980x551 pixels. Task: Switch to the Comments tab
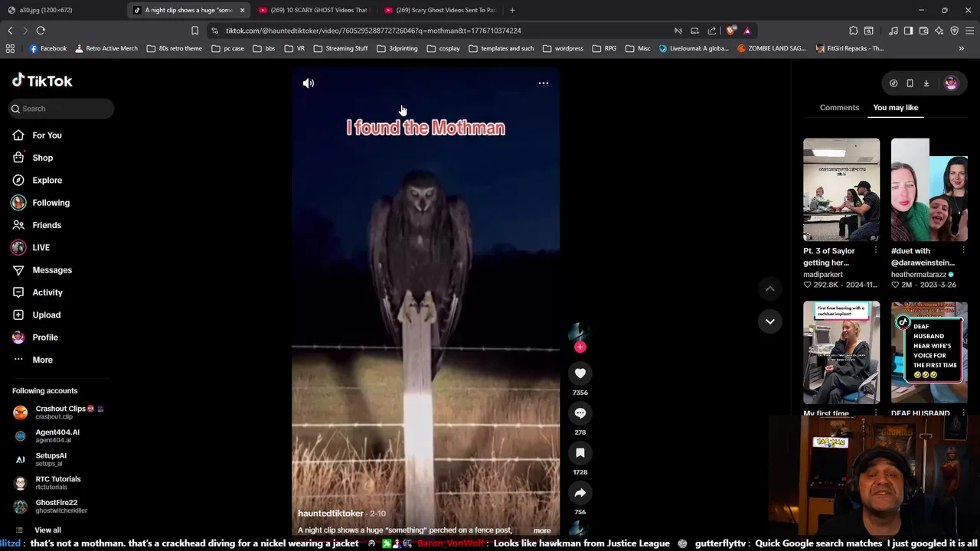coord(839,108)
